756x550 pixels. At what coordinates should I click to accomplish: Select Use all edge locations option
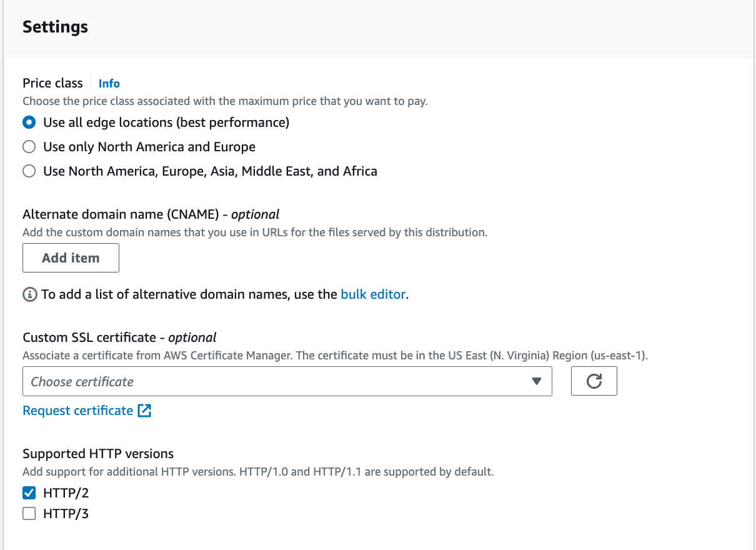29,122
